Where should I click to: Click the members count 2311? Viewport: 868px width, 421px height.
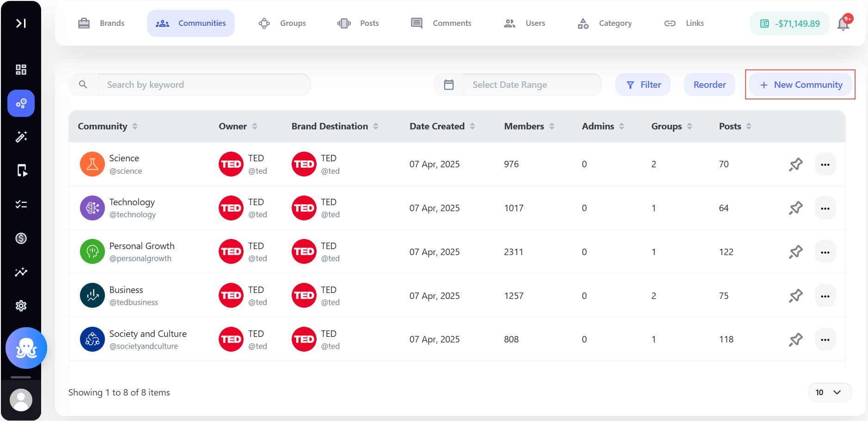[x=513, y=252]
